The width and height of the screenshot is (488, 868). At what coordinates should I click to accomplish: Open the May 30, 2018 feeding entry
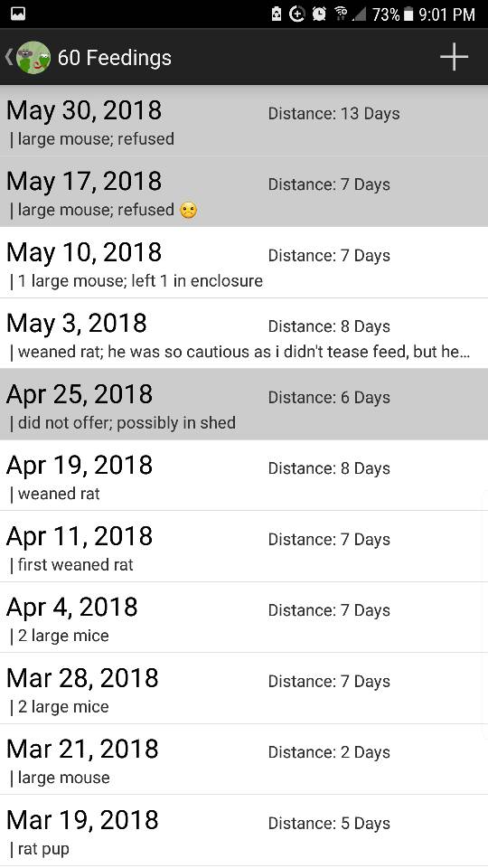click(244, 121)
